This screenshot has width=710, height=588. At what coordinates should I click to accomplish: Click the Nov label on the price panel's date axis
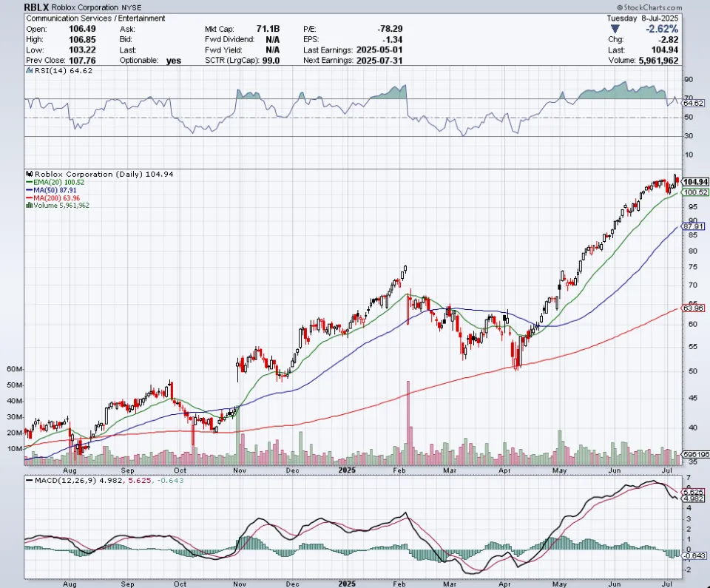(240, 470)
